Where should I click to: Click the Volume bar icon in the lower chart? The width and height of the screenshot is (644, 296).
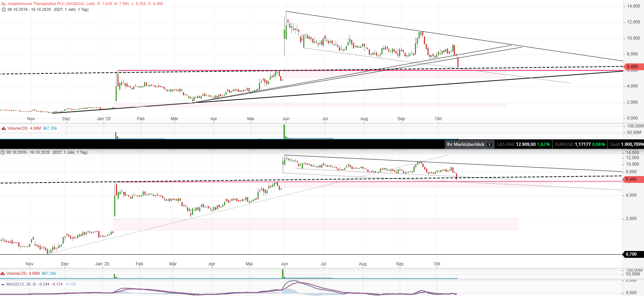[3, 273]
